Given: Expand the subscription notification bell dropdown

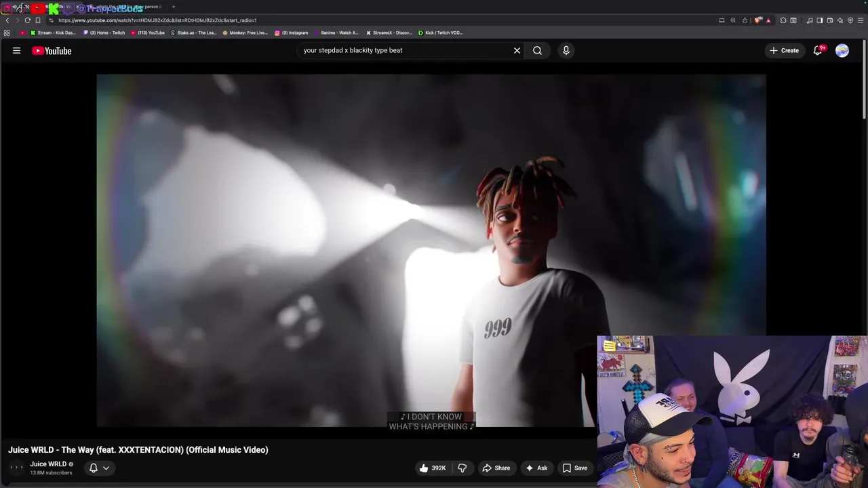Looking at the screenshot, I should (99, 468).
